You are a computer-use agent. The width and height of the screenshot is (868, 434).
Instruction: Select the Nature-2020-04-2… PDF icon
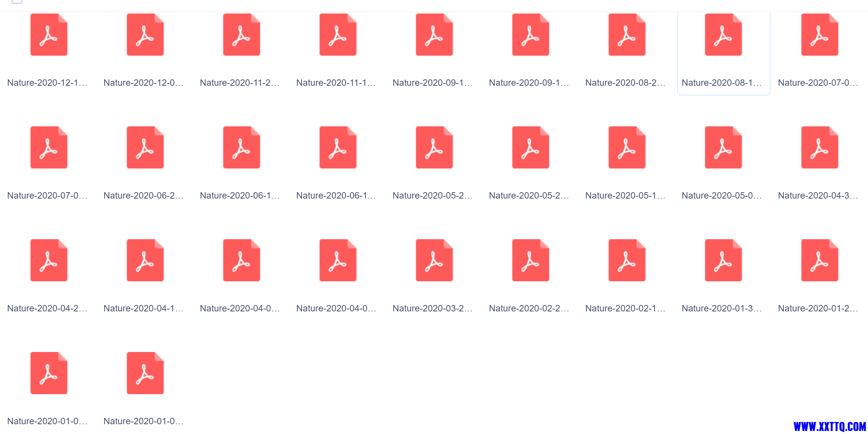click(49, 260)
